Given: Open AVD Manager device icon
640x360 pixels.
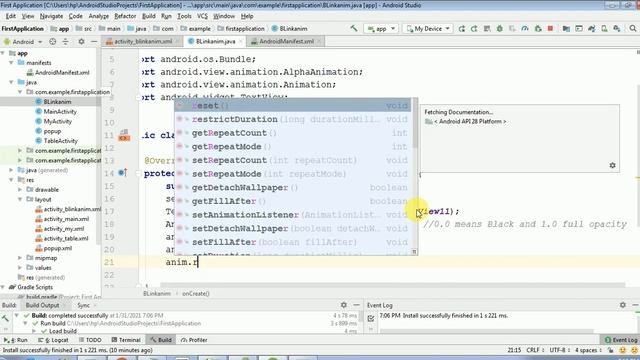Looking at the screenshot, I should coord(604,29).
